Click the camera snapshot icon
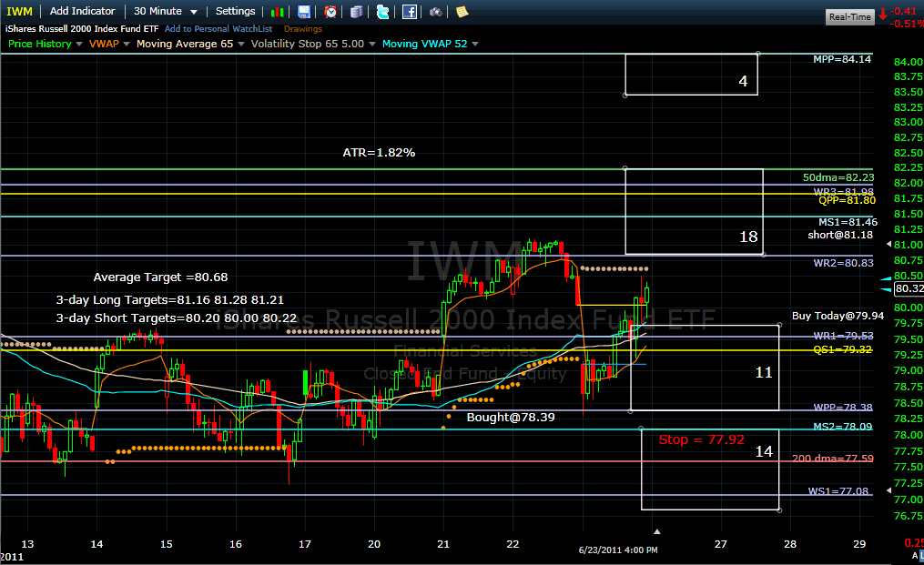This screenshot has height=565, width=924. click(x=435, y=12)
